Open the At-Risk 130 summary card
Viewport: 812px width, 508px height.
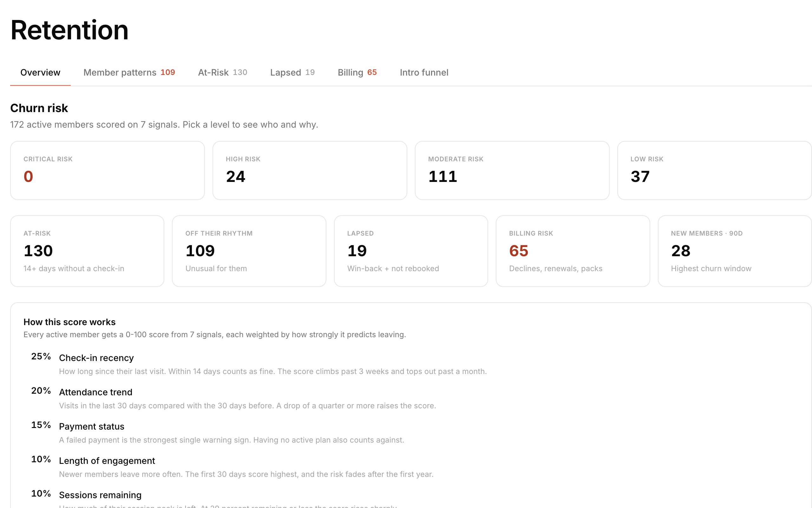pos(87,251)
